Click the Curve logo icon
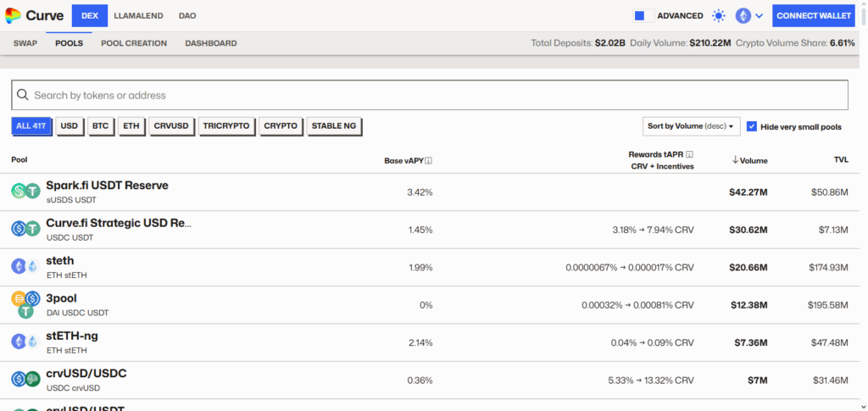The width and height of the screenshot is (868, 411). coord(13,16)
